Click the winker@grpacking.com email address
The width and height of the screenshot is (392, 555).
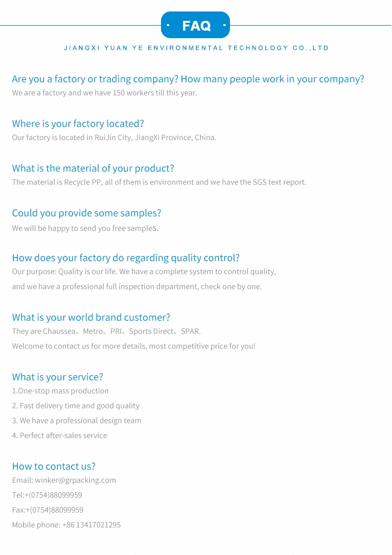(x=75, y=480)
